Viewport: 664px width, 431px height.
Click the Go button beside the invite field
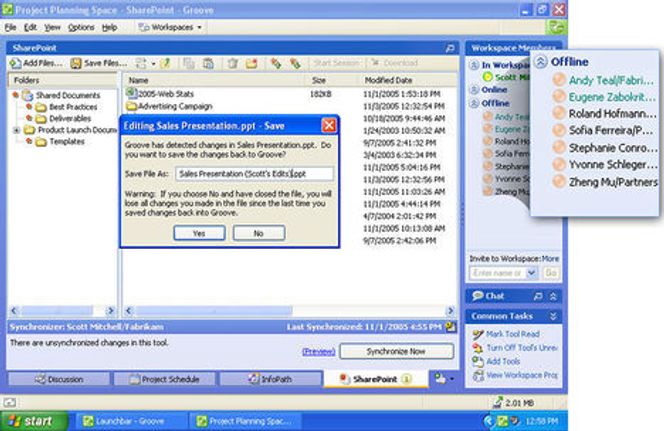pyautogui.click(x=551, y=274)
